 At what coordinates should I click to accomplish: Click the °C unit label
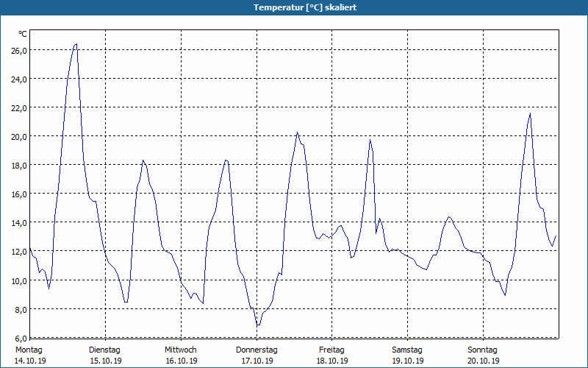23,34
